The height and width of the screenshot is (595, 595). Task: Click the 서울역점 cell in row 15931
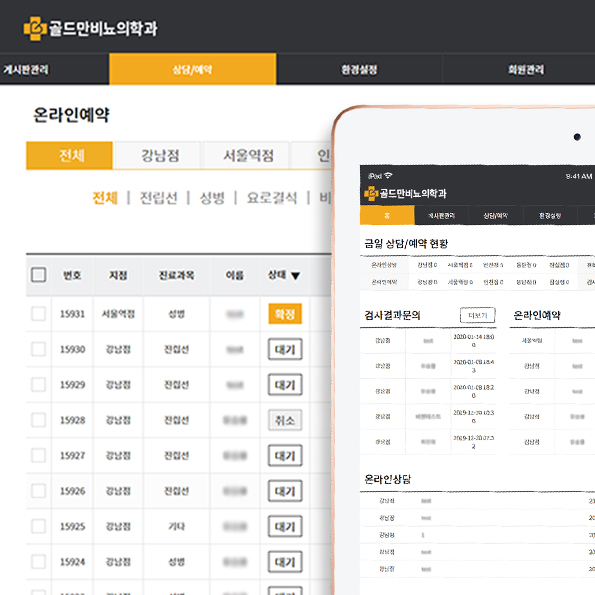click(118, 314)
